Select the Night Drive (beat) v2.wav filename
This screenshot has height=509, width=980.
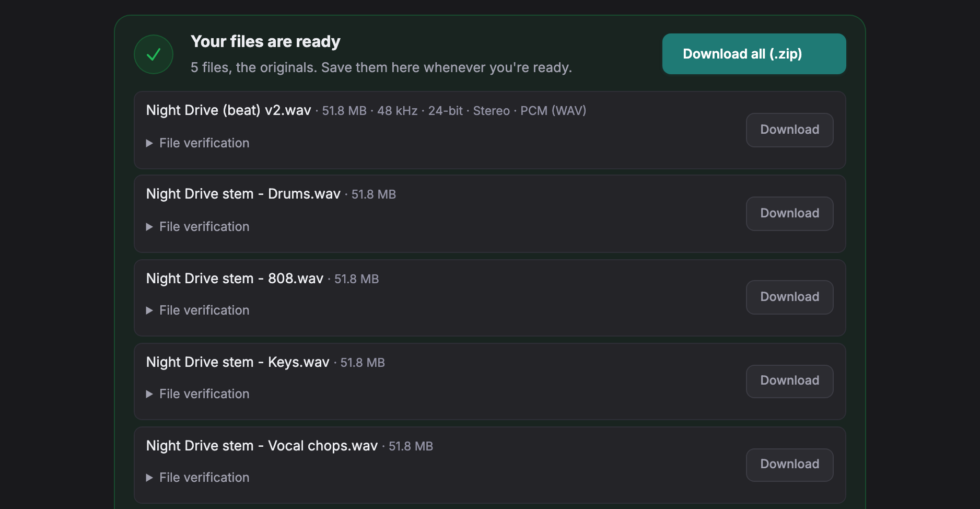coord(228,110)
